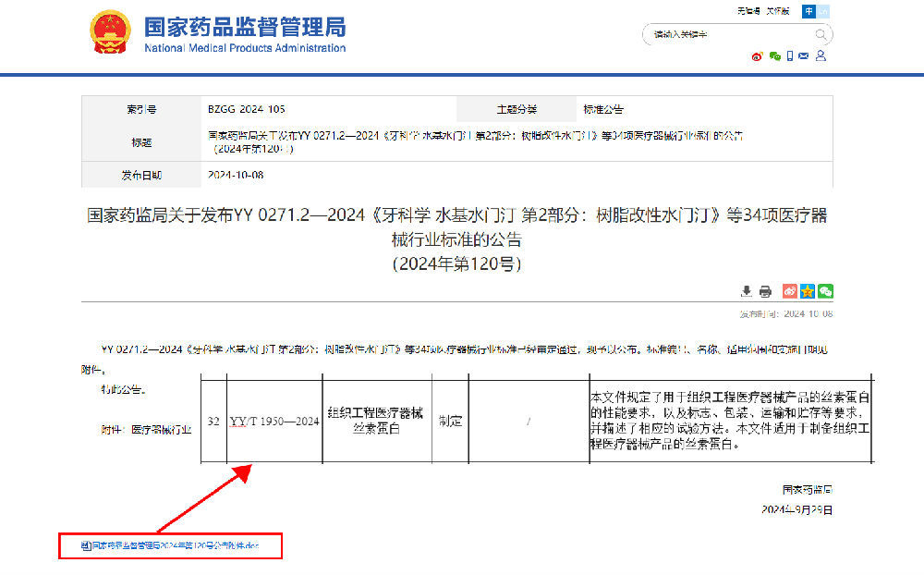Screen dimensions: 924x575
Task: Click the mobile phone icon in header
Action: 789,56
